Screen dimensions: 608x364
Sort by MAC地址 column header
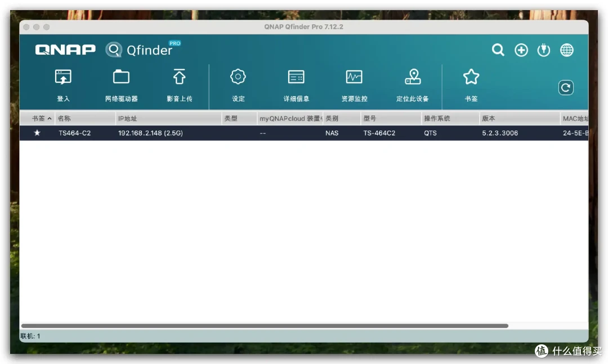tap(575, 118)
